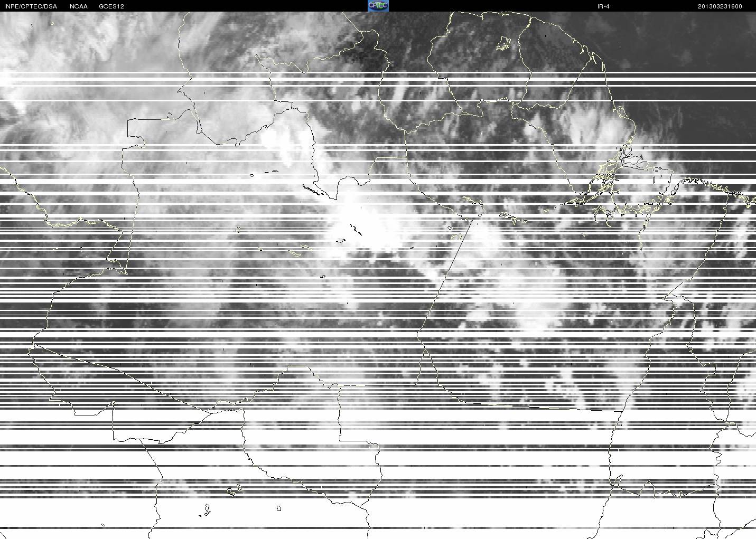This screenshot has height=539, width=756.
Task: Click the INPE/CPTEC/DSA header label
Action: point(31,6)
